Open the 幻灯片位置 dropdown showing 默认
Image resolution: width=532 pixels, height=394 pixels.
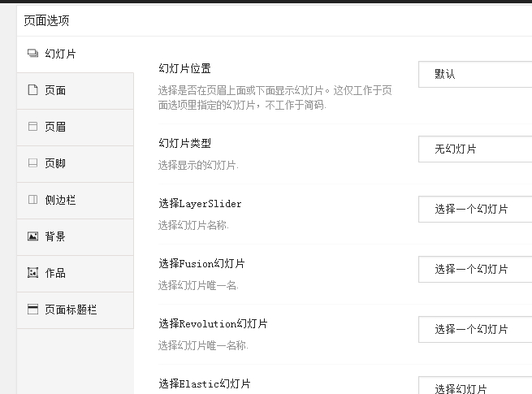[475, 74]
